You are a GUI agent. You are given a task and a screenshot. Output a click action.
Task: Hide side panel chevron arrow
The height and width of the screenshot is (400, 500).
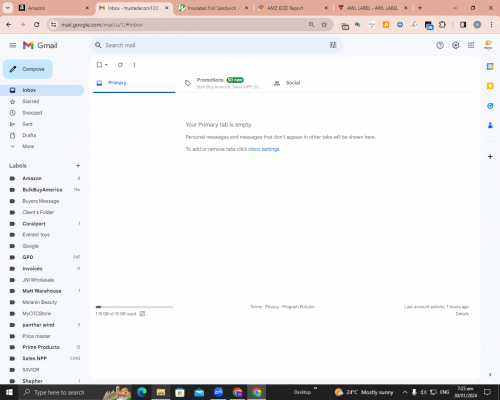tap(490, 375)
